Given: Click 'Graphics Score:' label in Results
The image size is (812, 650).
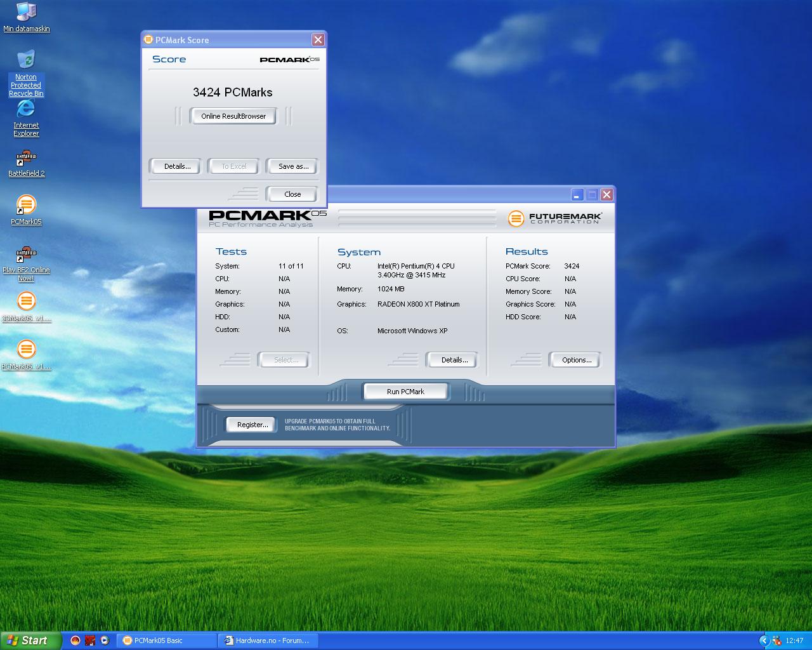Looking at the screenshot, I should (530, 304).
